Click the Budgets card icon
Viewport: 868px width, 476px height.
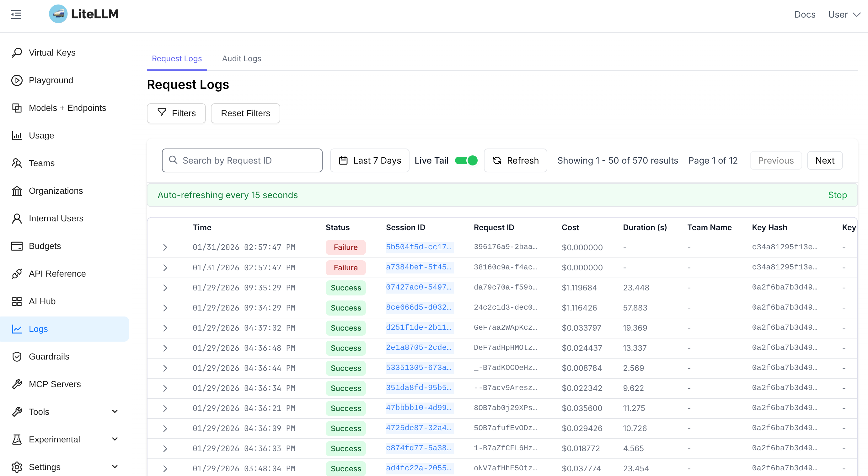[17, 246]
